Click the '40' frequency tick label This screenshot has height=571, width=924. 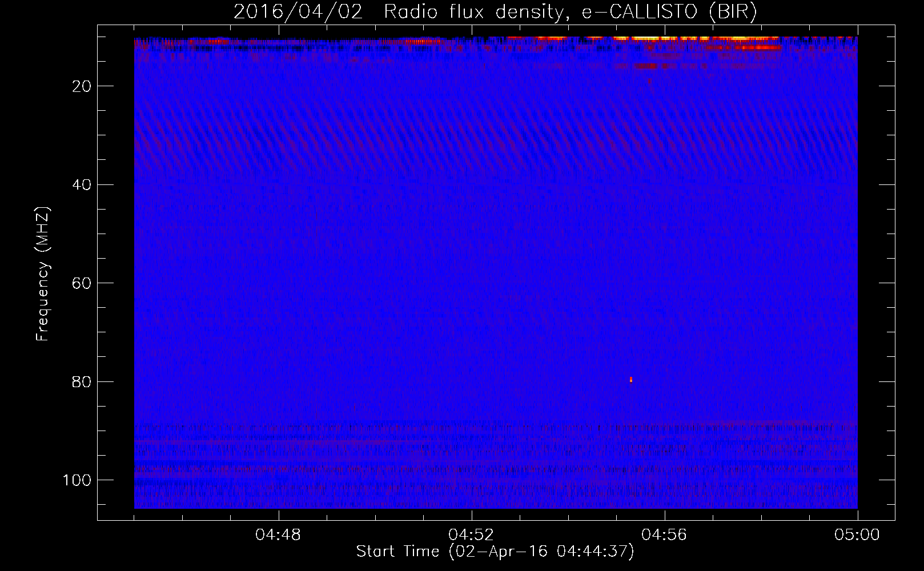(x=82, y=185)
